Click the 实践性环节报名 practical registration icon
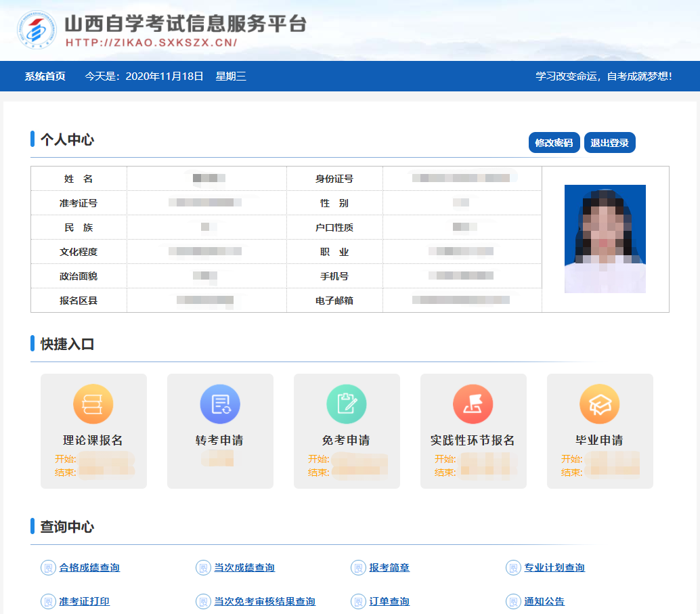The image size is (700, 614). 473,403
